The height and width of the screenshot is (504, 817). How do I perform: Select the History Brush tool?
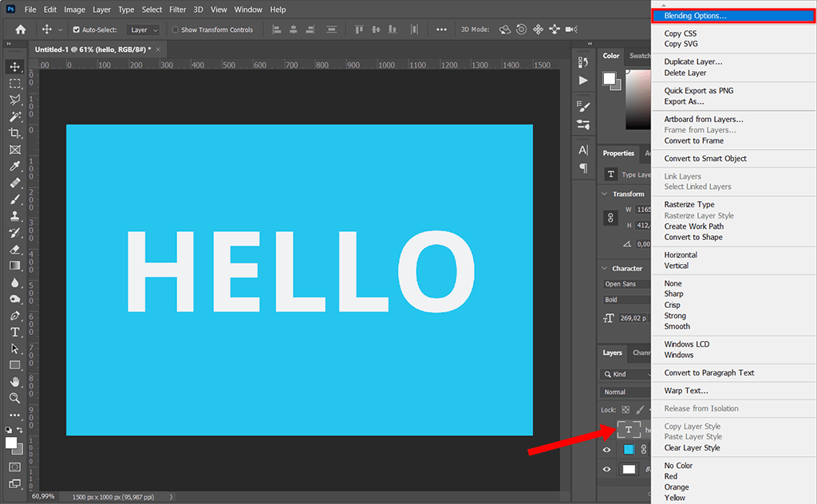click(x=14, y=233)
